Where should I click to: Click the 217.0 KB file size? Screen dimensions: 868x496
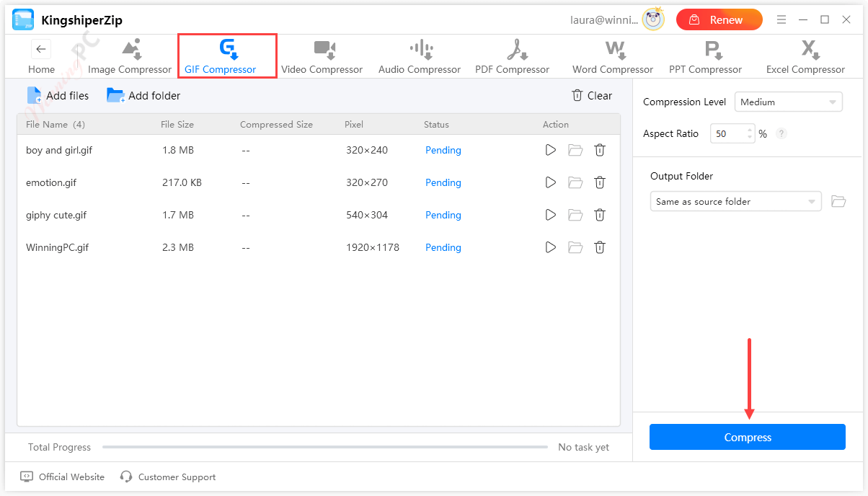coord(182,182)
